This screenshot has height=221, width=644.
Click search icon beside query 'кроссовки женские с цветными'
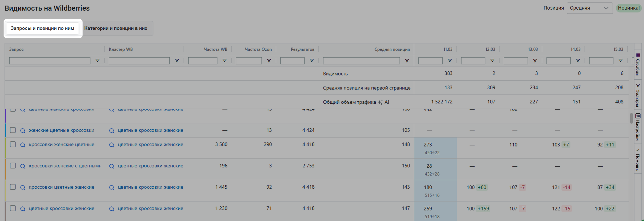click(x=23, y=166)
